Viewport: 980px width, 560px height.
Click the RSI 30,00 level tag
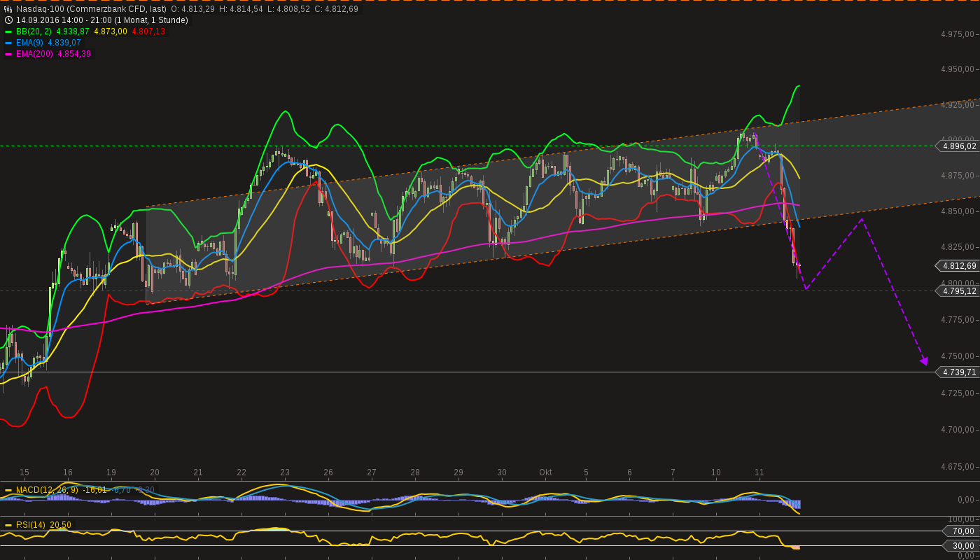[962, 546]
